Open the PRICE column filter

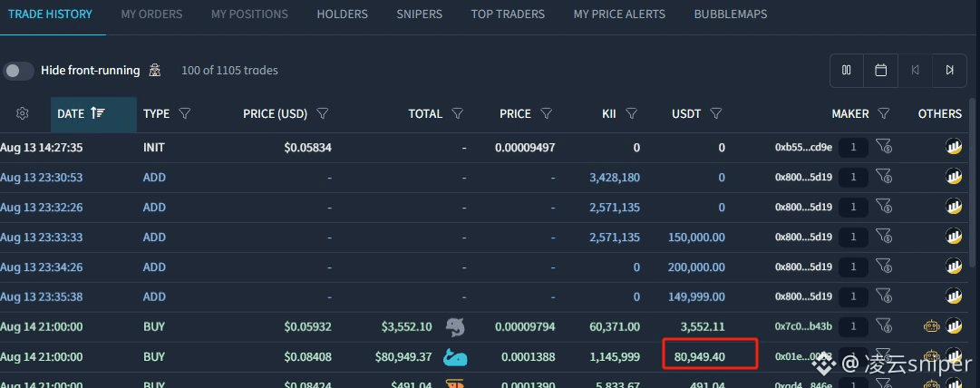tap(547, 113)
